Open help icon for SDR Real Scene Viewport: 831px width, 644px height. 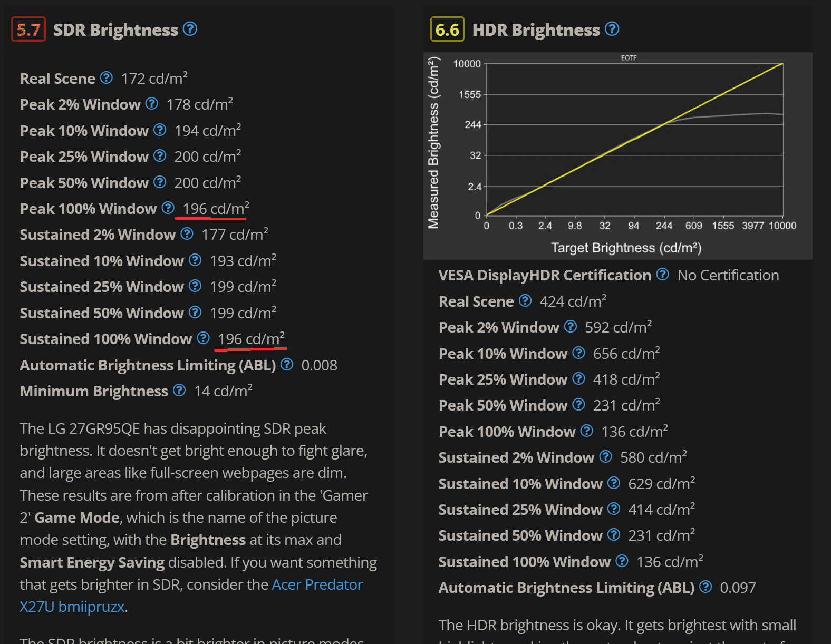coord(107,78)
